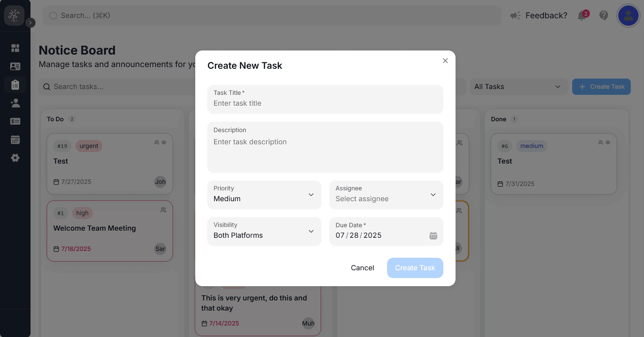The height and width of the screenshot is (337, 644).
Task: Click the #6 task number badge
Action: 505,146
